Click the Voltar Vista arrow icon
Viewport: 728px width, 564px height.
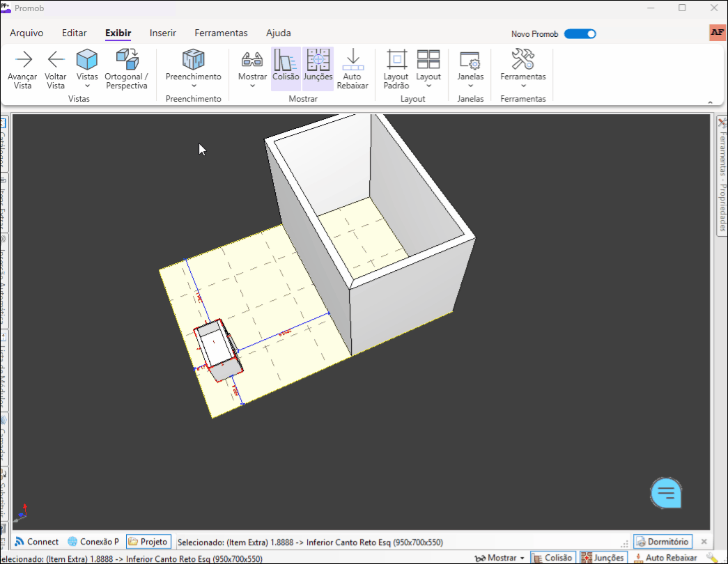tap(56, 60)
